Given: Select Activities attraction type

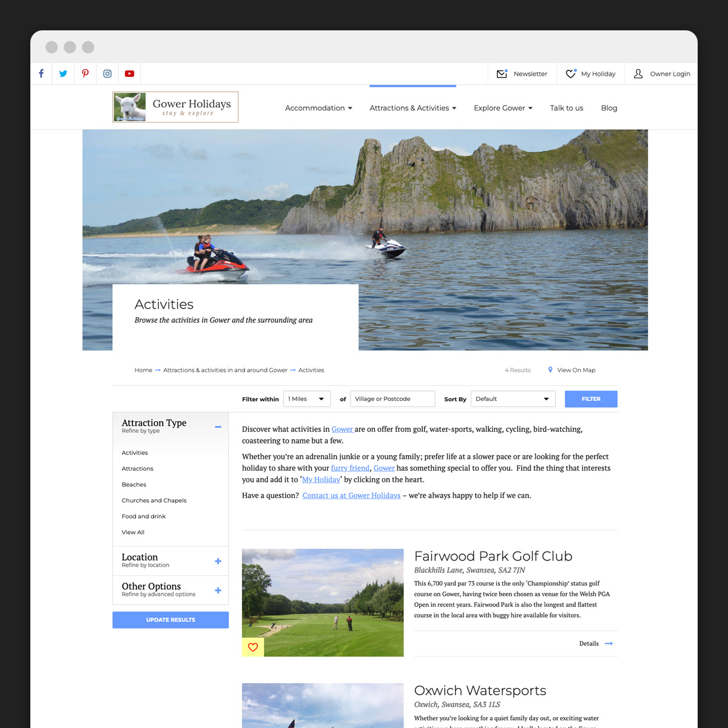Looking at the screenshot, I should coord(135,453).
